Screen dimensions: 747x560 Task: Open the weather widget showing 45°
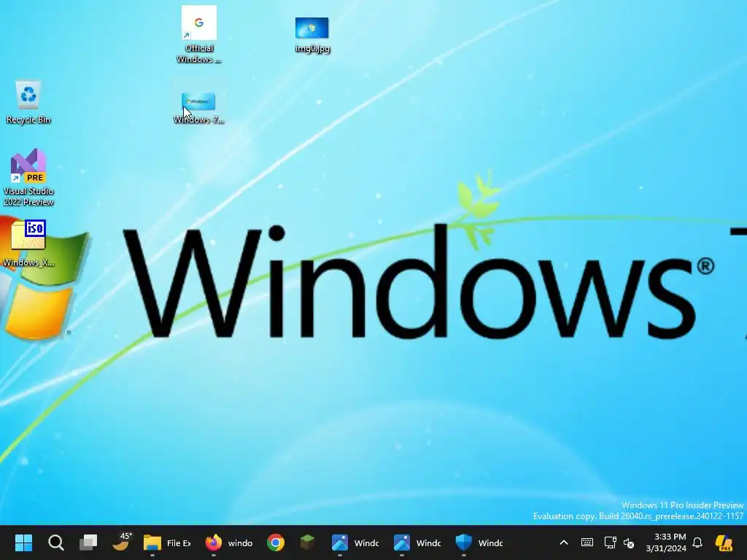click(x=121, y=542)
